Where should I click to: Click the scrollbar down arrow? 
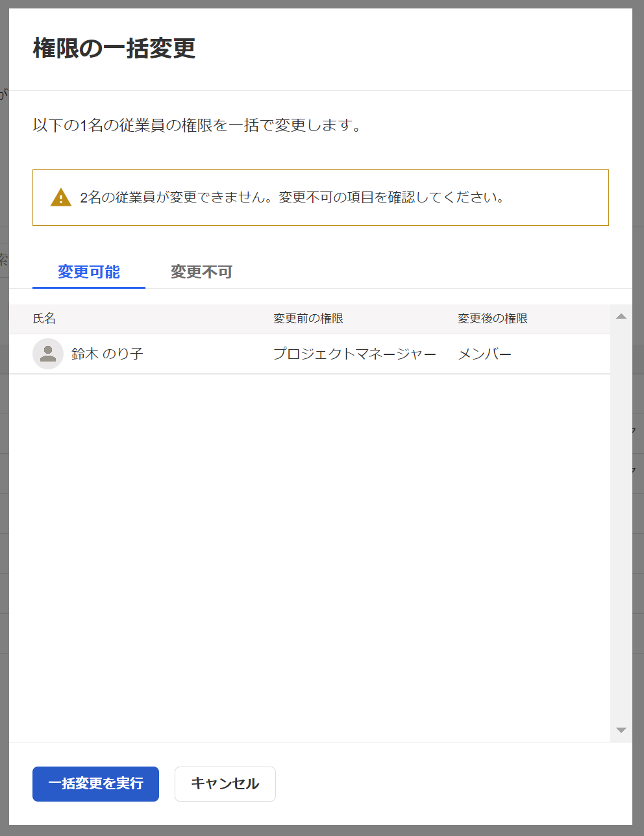point(621,730)
